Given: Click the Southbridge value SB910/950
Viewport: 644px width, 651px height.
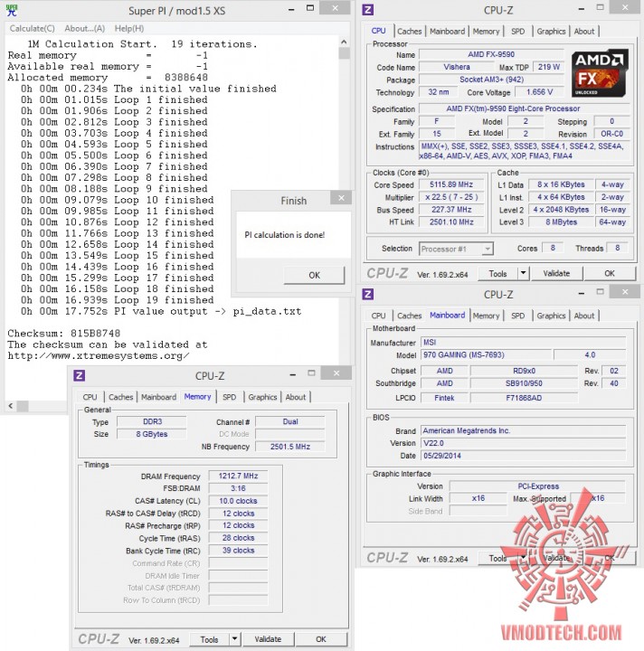Looking at the screenshot, I should (524, 383).
